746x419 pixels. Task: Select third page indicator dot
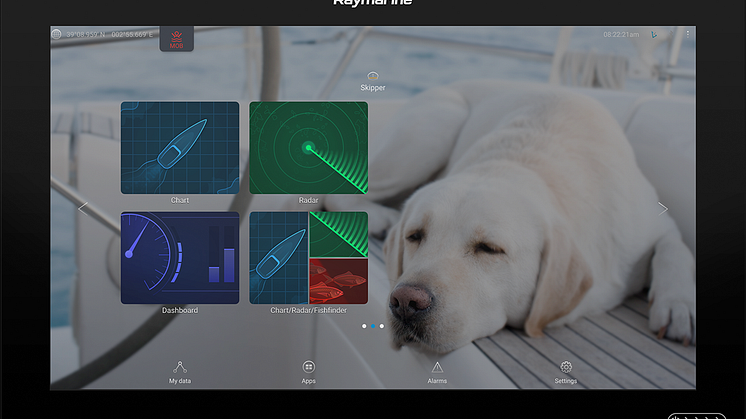pyautogui.click(x=382, y=326)
